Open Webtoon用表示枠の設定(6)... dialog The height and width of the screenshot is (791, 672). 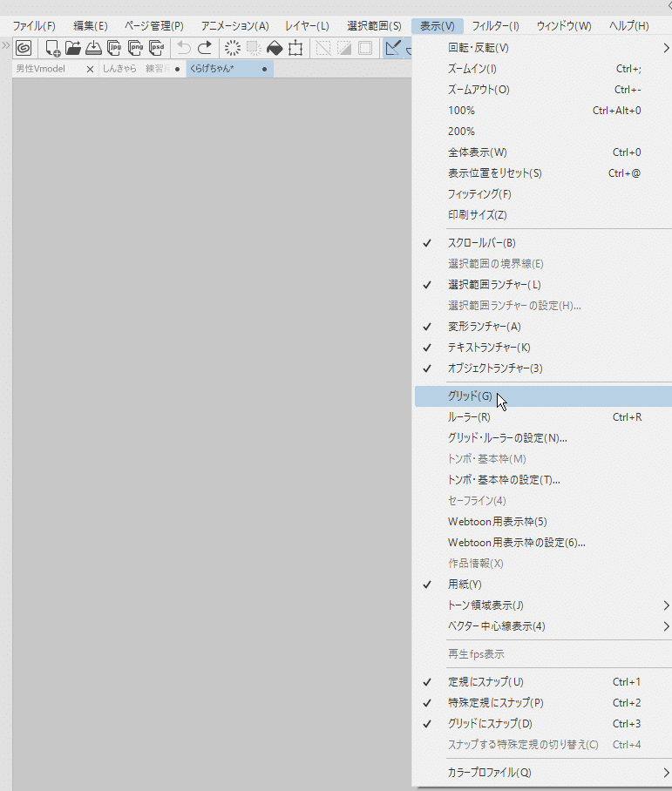[x=543, y=543]
